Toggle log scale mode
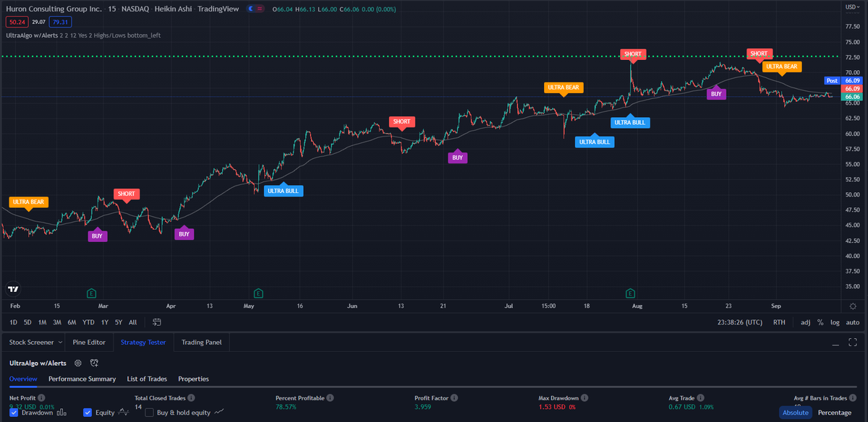Screen dimensions: 868x422 [x=835, y=322]
